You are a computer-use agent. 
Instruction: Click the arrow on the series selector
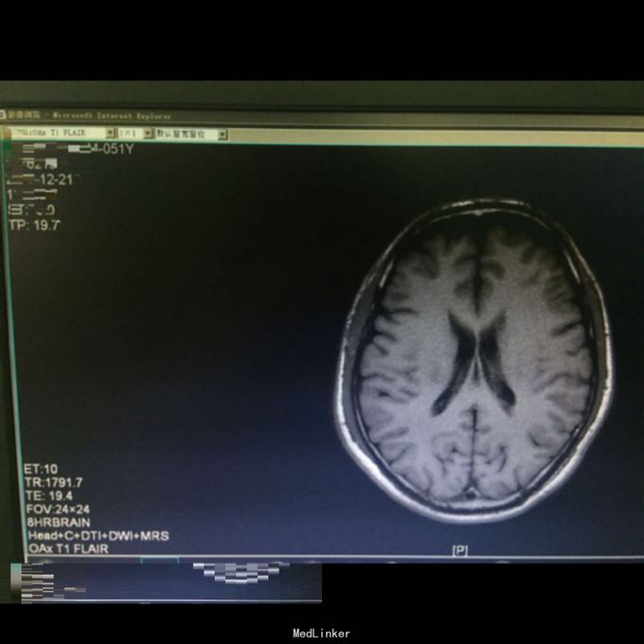click(x=111, y=134)
